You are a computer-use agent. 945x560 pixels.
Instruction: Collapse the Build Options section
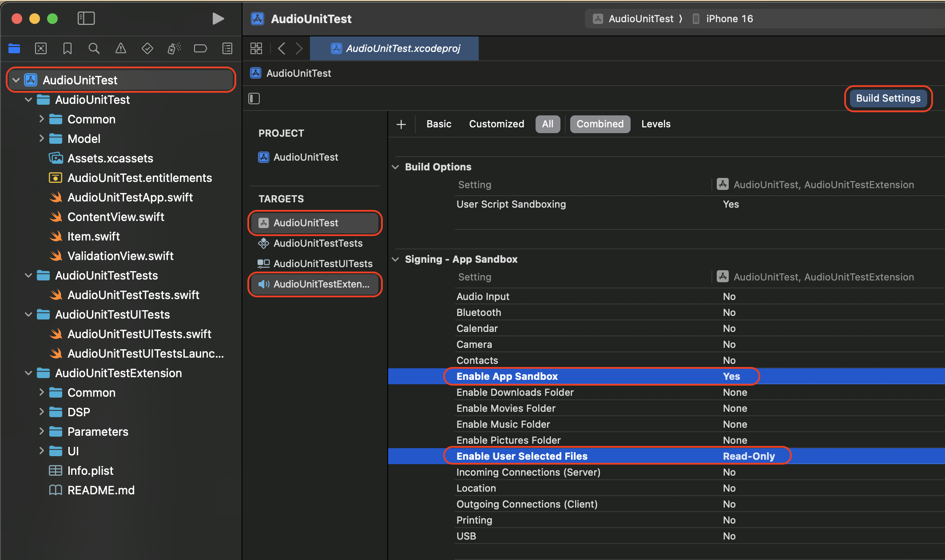tap(396, 167)
